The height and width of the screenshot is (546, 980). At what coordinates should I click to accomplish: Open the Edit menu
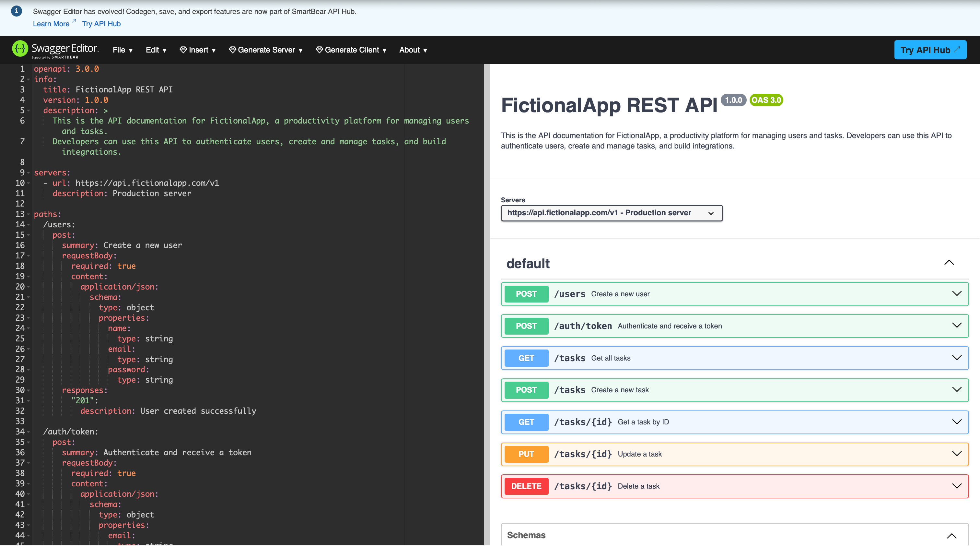pos(156,50)
